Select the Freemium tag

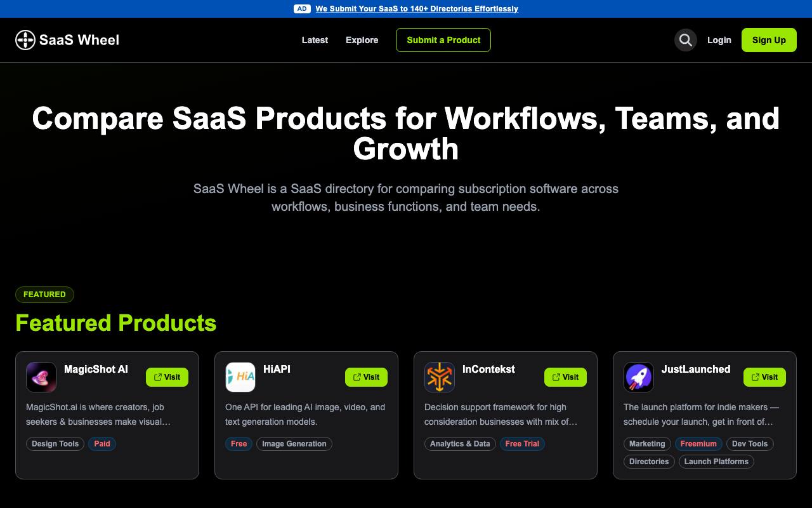[x=698, y=444]
